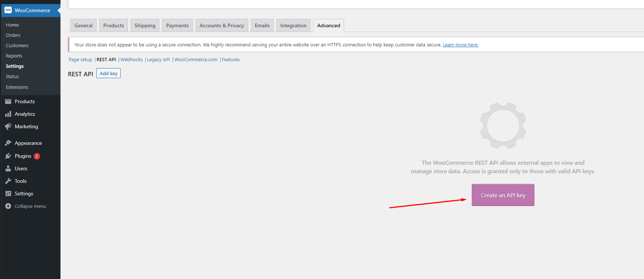Screen dimensions: 644x279
Task: Switch to the Products settings tab
Action: 114,25
